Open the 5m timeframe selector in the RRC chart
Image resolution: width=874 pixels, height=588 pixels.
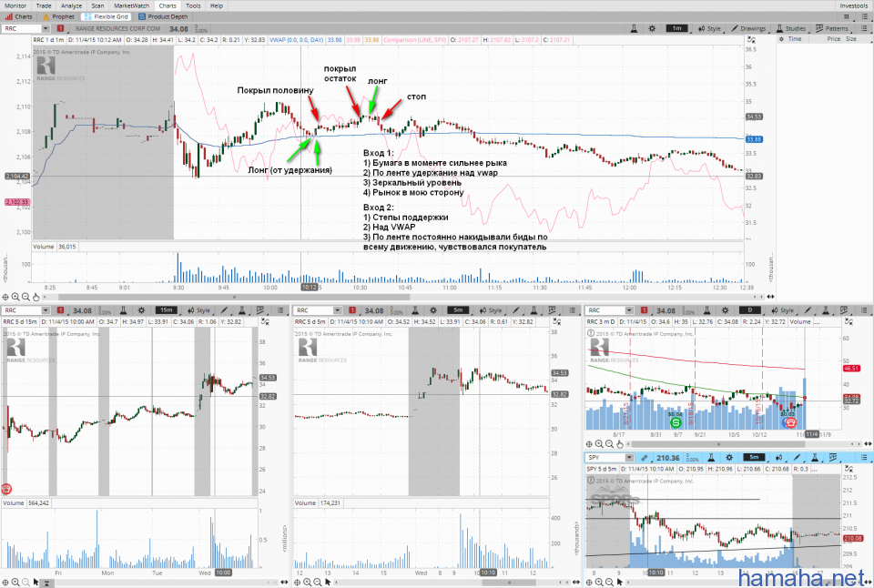[458, 310]
